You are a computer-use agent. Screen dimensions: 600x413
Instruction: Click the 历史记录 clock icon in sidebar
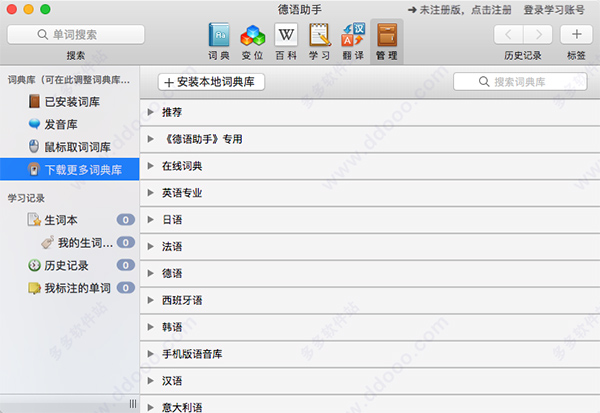[34, 265]
